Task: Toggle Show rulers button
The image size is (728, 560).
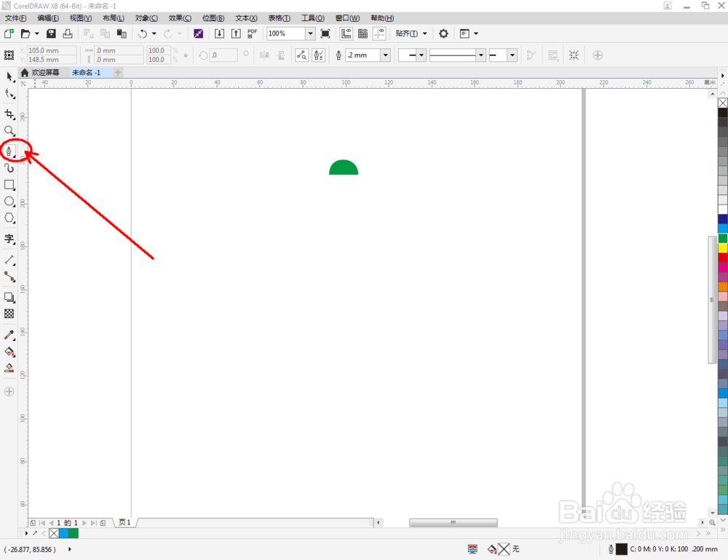Action: click(x=347, y=33)
